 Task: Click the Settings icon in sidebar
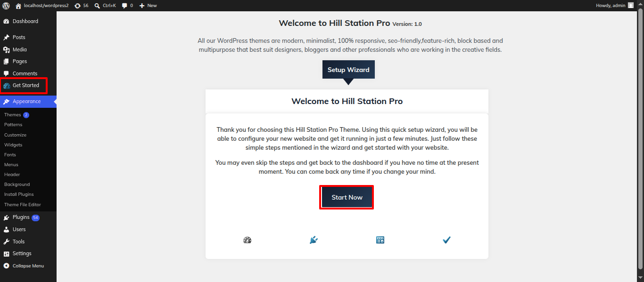point(6,253)
